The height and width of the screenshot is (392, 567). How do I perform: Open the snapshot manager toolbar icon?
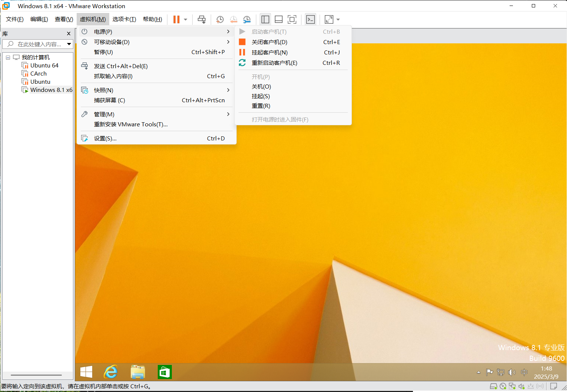(x=247, y=19)
